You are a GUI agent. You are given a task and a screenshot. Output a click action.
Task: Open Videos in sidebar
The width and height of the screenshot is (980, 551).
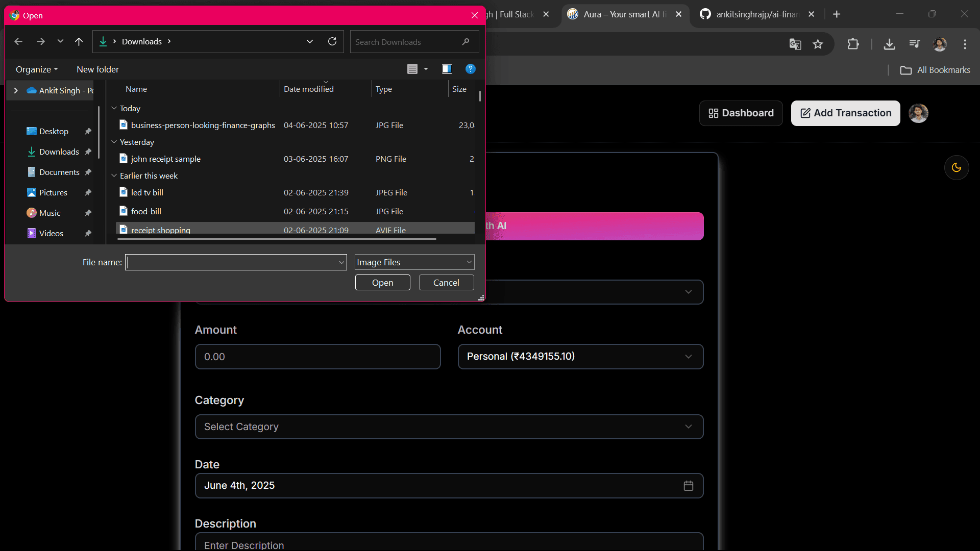coord(51,233)
